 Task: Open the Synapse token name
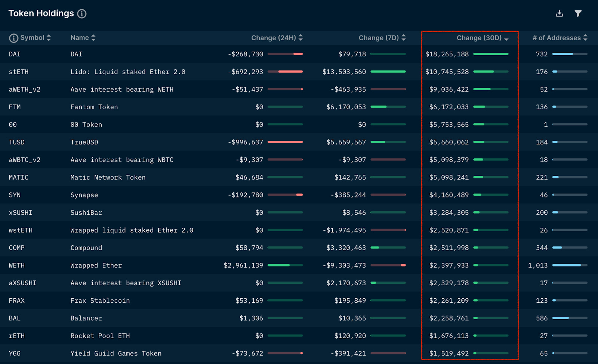tap(84, 195)
